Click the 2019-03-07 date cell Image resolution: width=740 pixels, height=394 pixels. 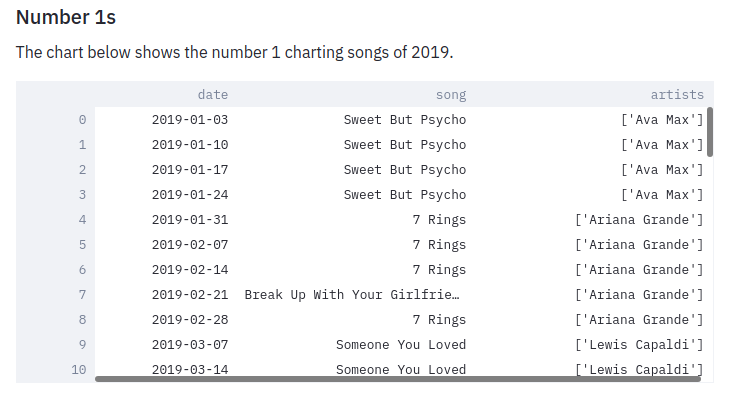coord(167,345)
